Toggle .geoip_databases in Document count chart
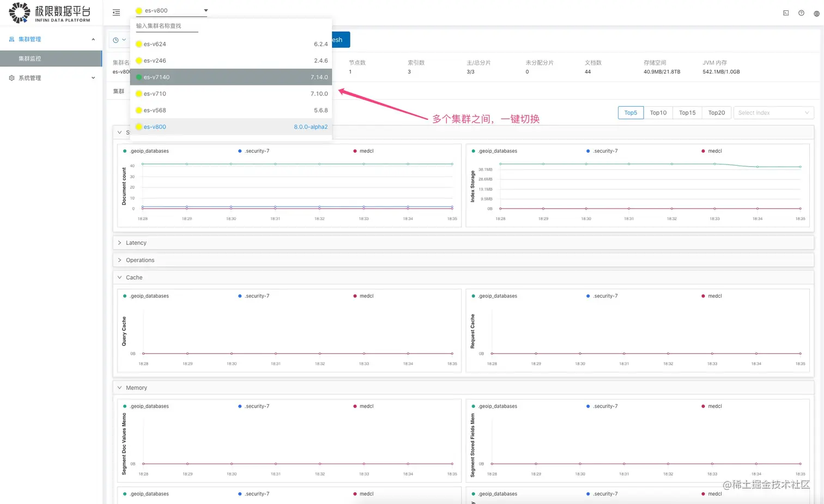The width and height of the screenshot is (824, 504). [x=146, y=151]
